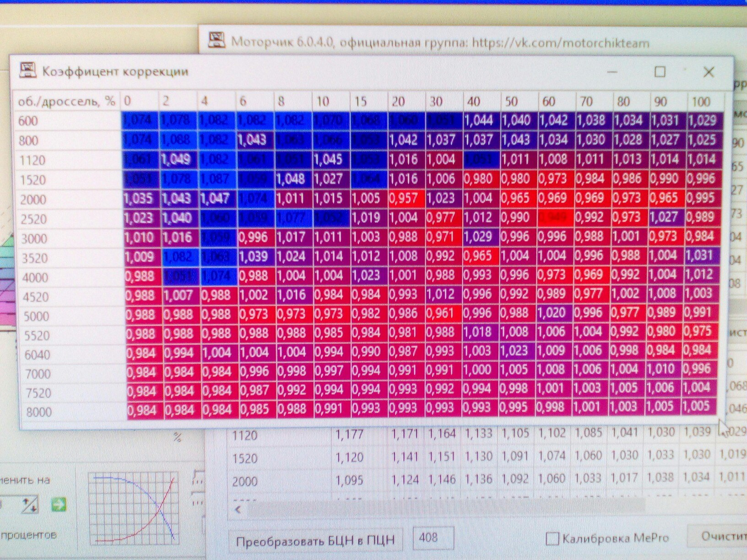Image resolution: width=747 pixels, height=560 pixels.
Task: Select cell 0,985 in row 8000, column 6
Action: 257,409
